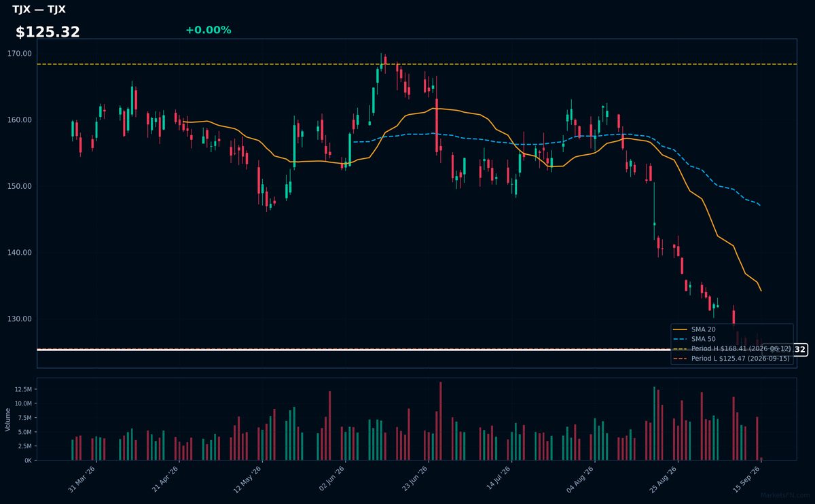Click the 0K volume axis label
Image resolution: width=815 pixels, height=504 pixels.
tap(27, 461)
